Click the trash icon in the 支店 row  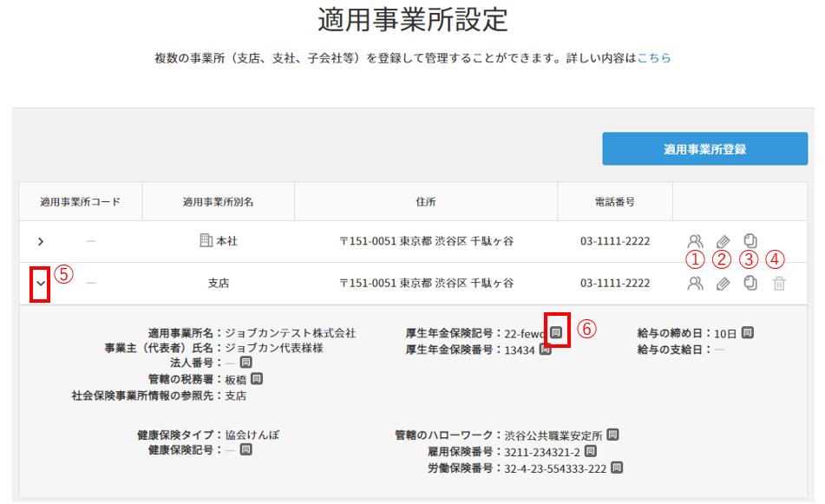tap(779, 283)
